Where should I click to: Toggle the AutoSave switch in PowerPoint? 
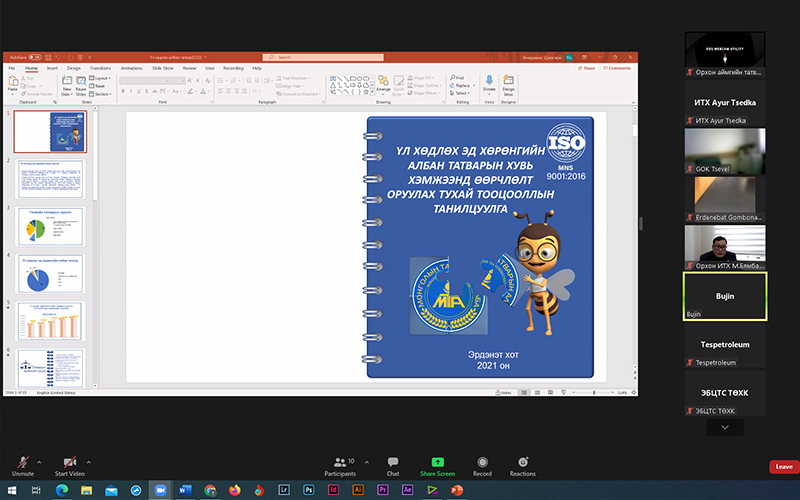pyautogui.click(x=35, y=57)
